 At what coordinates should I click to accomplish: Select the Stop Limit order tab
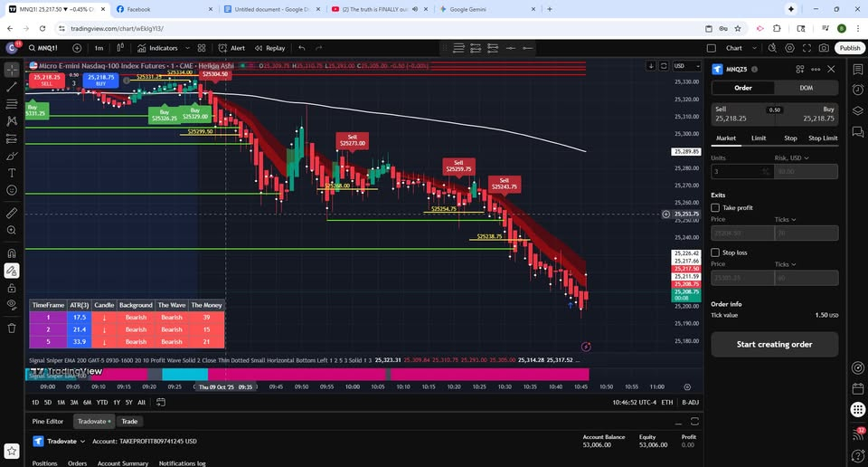(x=823, y=138)
